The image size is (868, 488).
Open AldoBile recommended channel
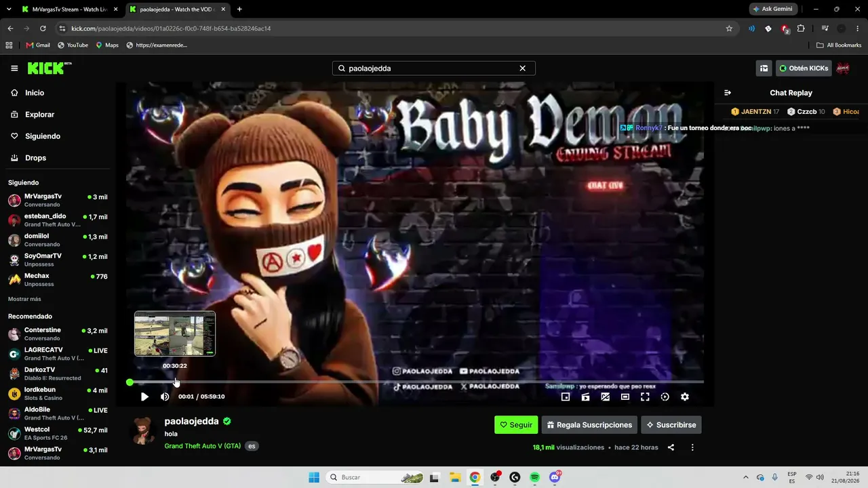pyautogui.click(x=58, y=413)
